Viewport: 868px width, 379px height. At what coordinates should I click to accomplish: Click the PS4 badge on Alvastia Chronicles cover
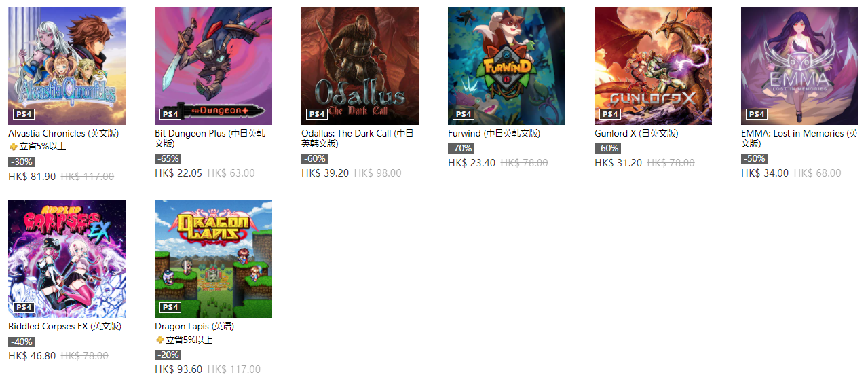[24, 114]
